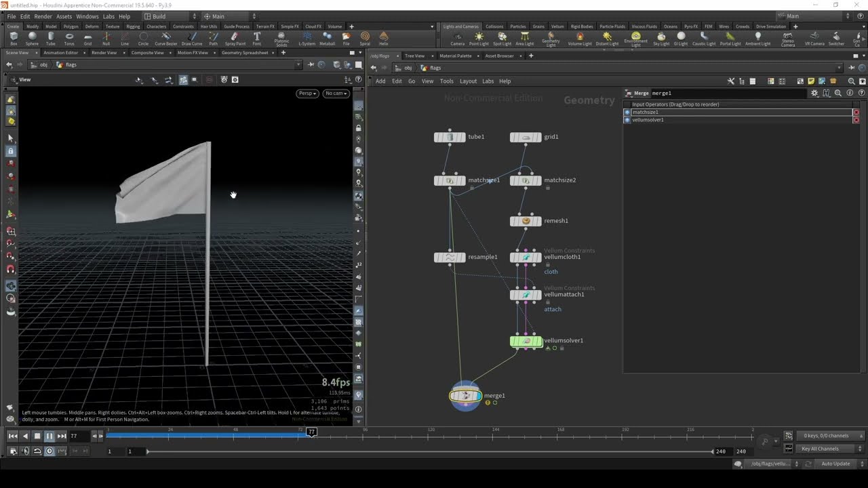Select the Tube shelf tool

point(50,39)
